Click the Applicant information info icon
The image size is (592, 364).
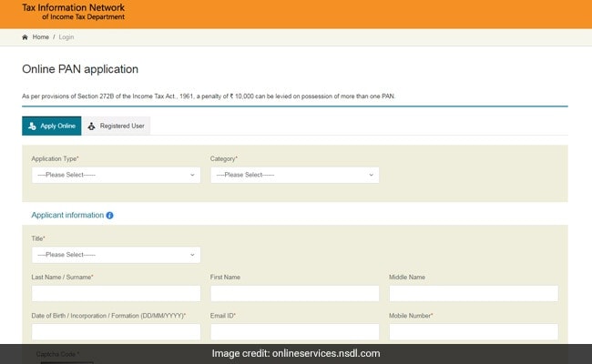(x=110, y=216)
